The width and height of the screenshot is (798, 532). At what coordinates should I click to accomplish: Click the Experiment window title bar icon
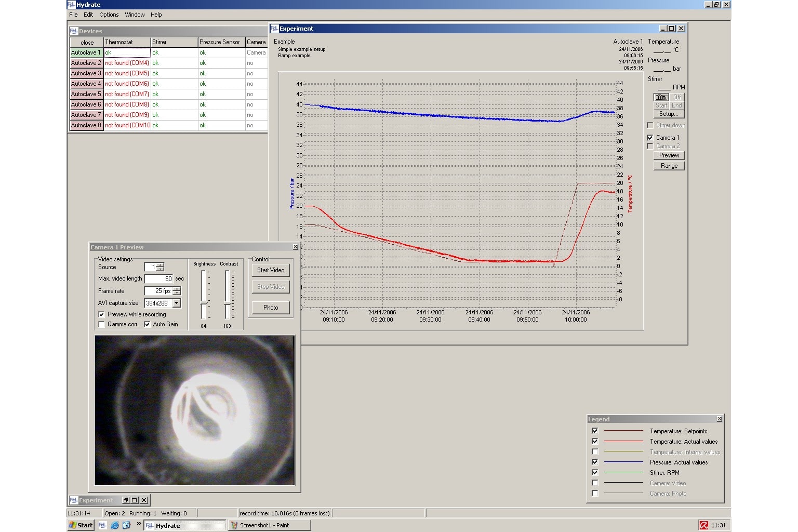click(274, 29)
